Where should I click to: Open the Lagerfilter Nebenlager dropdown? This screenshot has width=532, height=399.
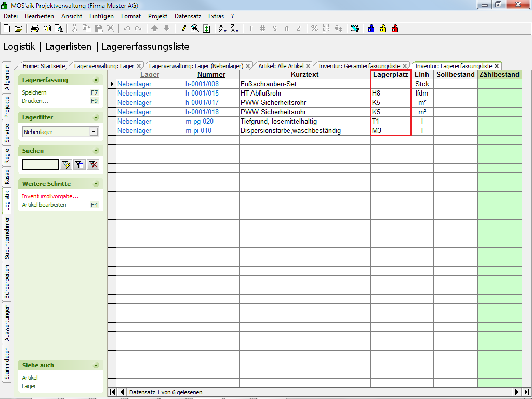click(94, 132)
